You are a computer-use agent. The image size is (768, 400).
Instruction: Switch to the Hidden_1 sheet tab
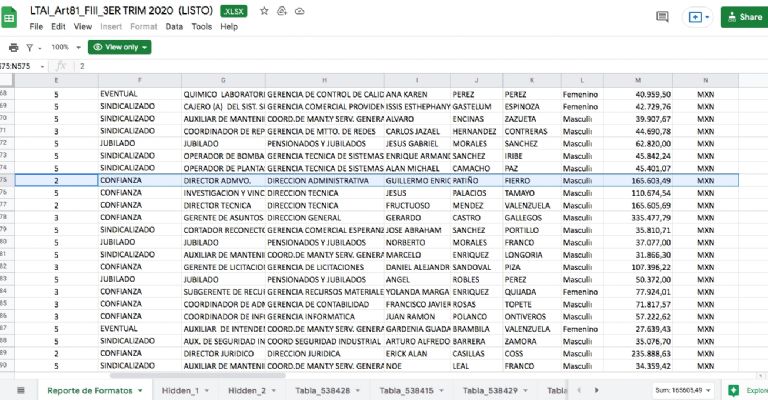point(180,389)
